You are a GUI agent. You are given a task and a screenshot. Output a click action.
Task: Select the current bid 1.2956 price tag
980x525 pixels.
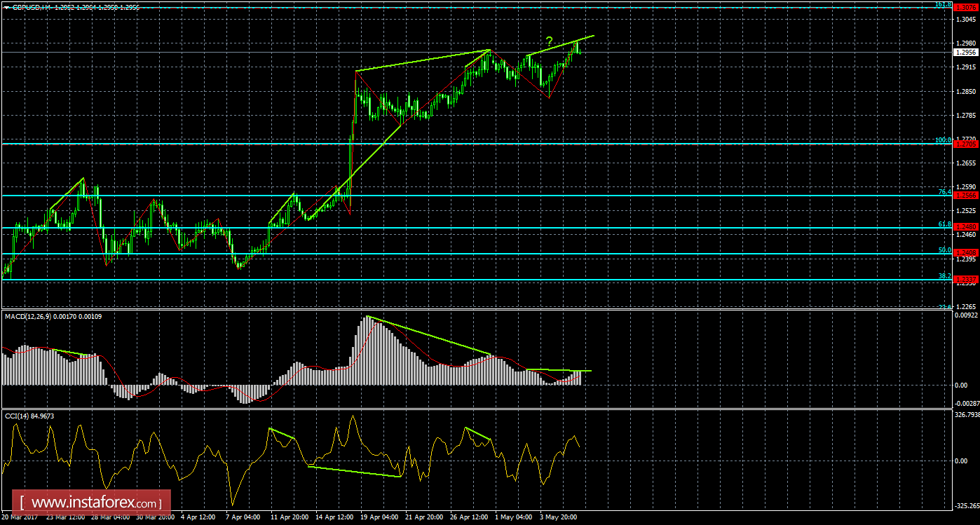[x=965, y=50]
